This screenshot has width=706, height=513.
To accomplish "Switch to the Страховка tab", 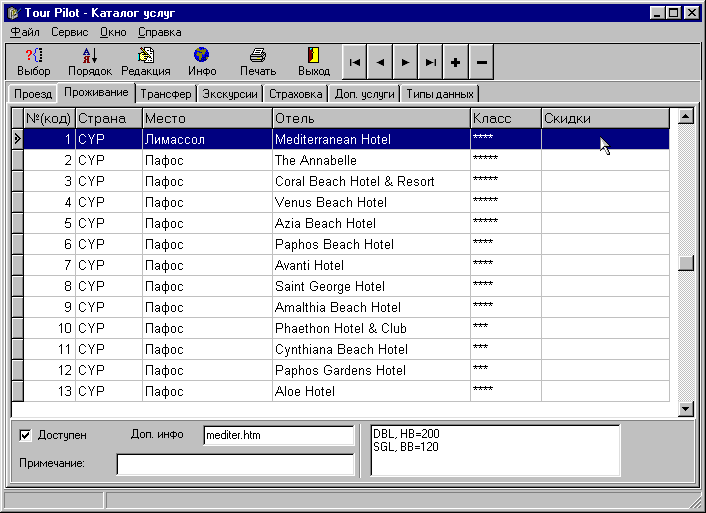I will tap(296, 94).
